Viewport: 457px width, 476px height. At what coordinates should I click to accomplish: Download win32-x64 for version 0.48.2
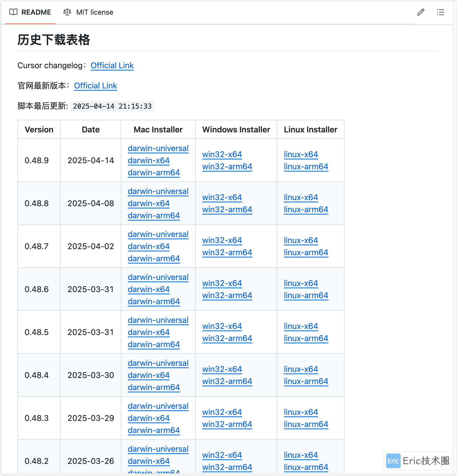tap(222, 455)
